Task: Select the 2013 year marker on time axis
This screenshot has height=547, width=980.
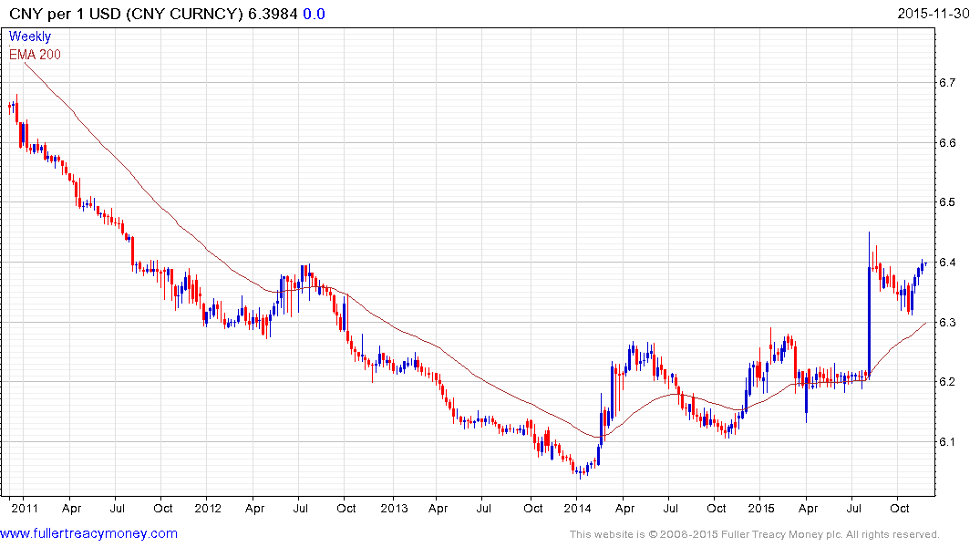Action: tap(394, 508)
